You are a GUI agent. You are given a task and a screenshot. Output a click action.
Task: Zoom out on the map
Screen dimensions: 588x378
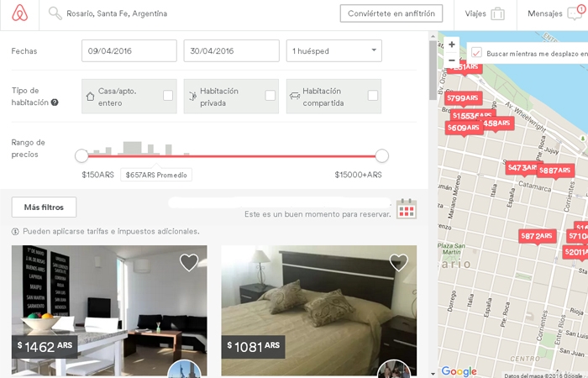point(452,60)
